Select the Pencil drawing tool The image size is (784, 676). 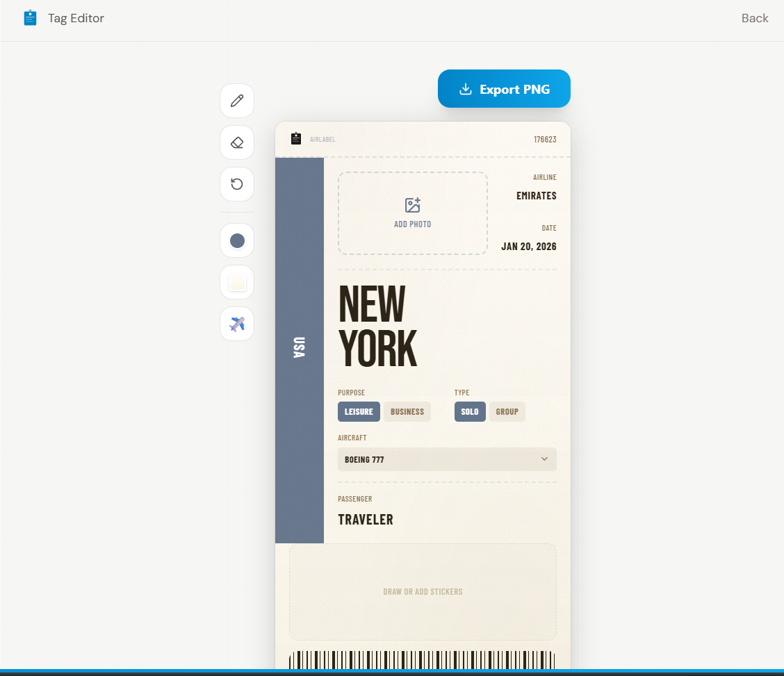click(x=236, y=101)
